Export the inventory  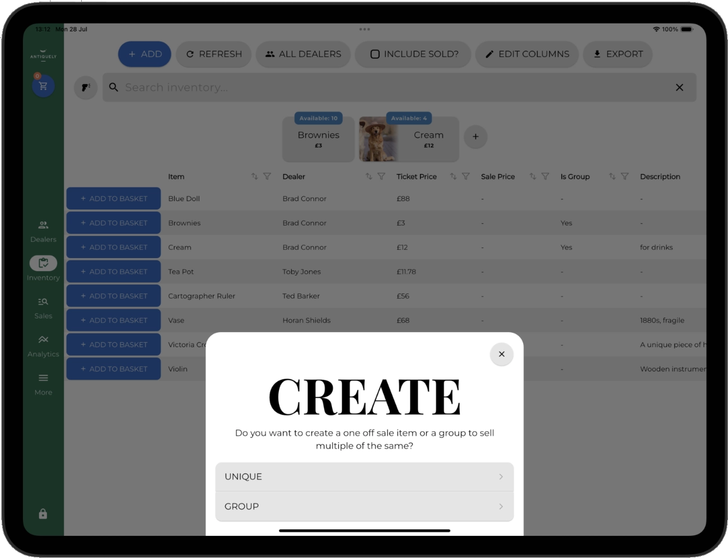click(618, 54)
